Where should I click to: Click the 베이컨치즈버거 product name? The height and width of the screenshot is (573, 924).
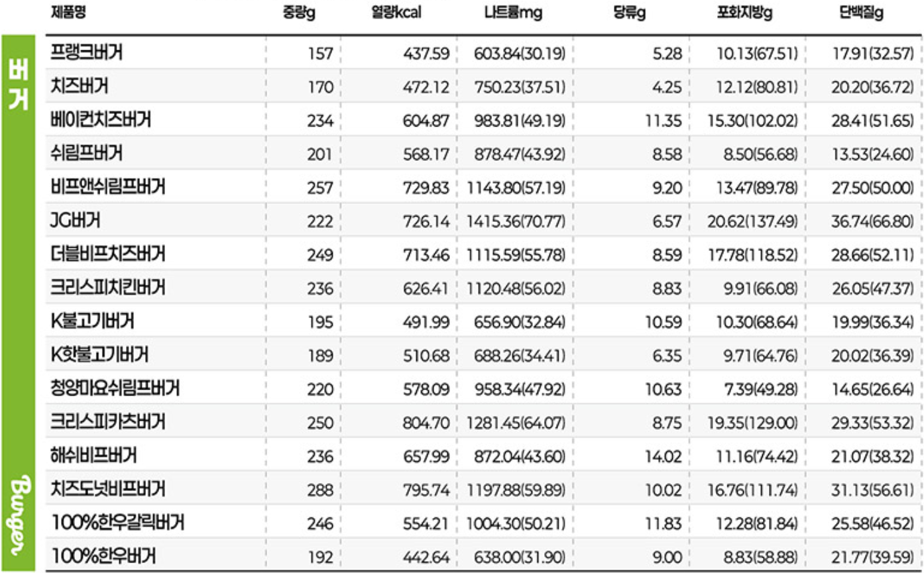101,120
